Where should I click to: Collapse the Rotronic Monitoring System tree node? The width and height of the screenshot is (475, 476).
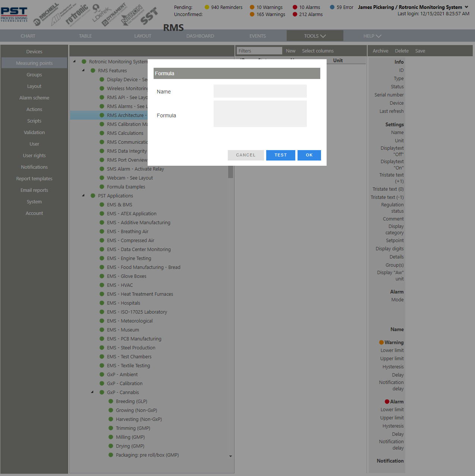click(74, 61)
